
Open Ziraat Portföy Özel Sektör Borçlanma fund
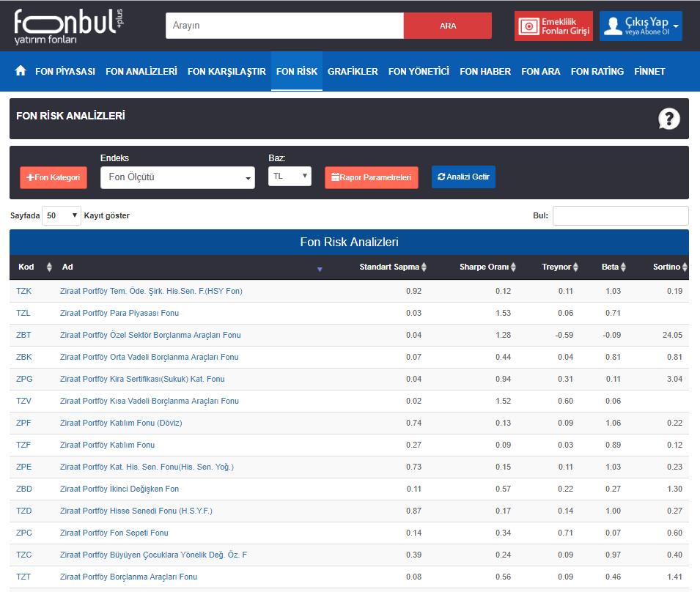150,335
